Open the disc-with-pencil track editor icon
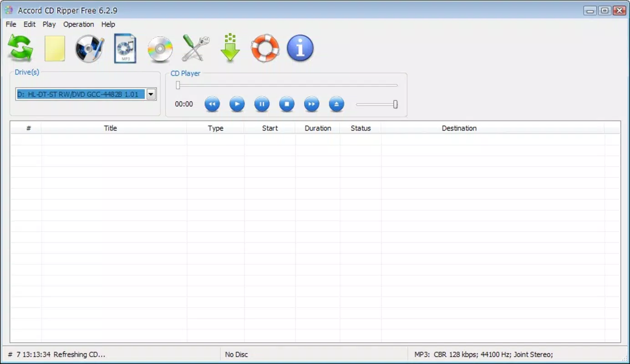This screenshot has height=364, width=630. tap(90, 48)
